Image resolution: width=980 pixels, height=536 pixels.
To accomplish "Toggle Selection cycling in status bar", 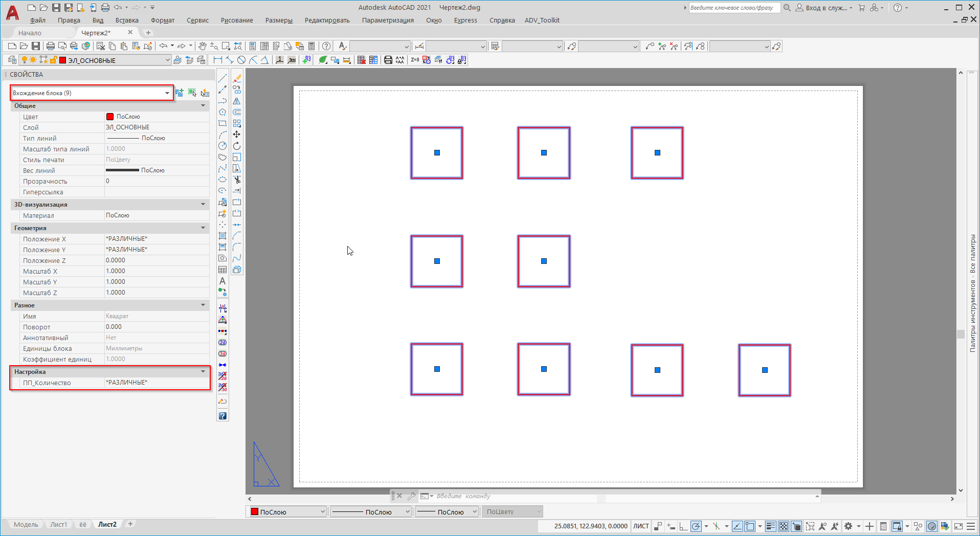I will click(796, 526).
